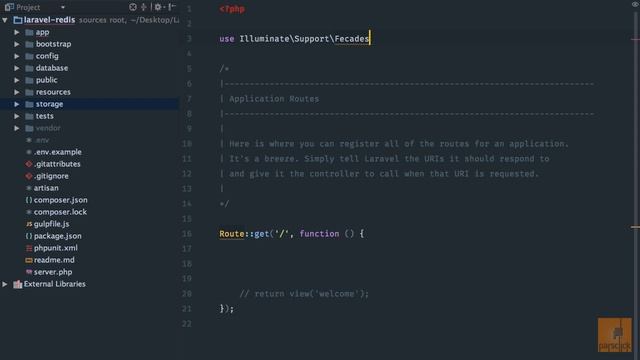Click the commented return view line

[304, 294]
